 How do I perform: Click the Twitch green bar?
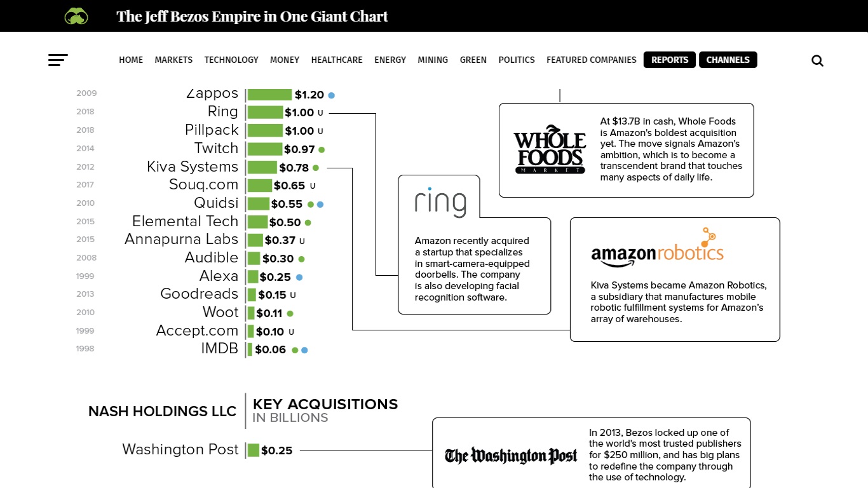tap(265, 149)
